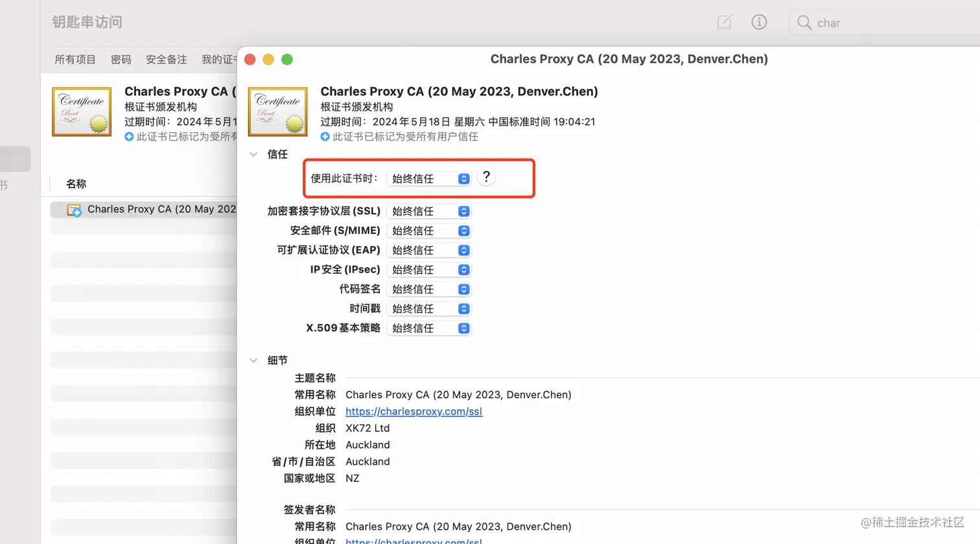The image size is (980, 544).
Task: Click the 常用名称 value under 签发者名称
Action: coord(458,527)
